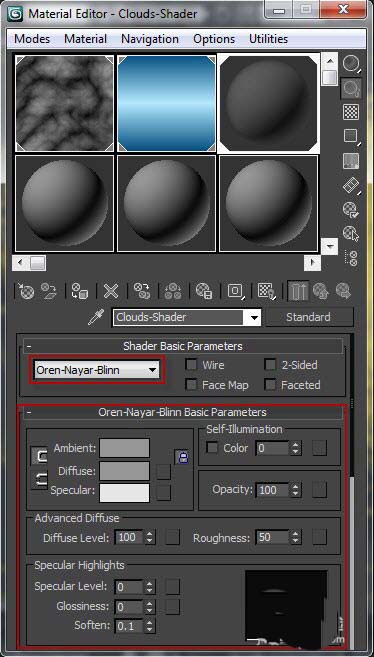Enable the Faceted checkbox
Image resolution: width=374 pixels, height=657 pixels.
coord(270,385)
